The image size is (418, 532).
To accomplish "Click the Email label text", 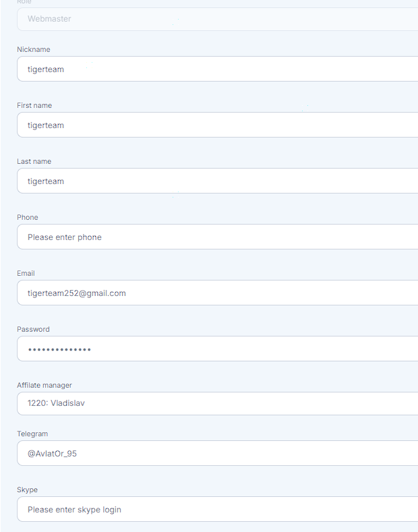I will click(x=26, y=274).
